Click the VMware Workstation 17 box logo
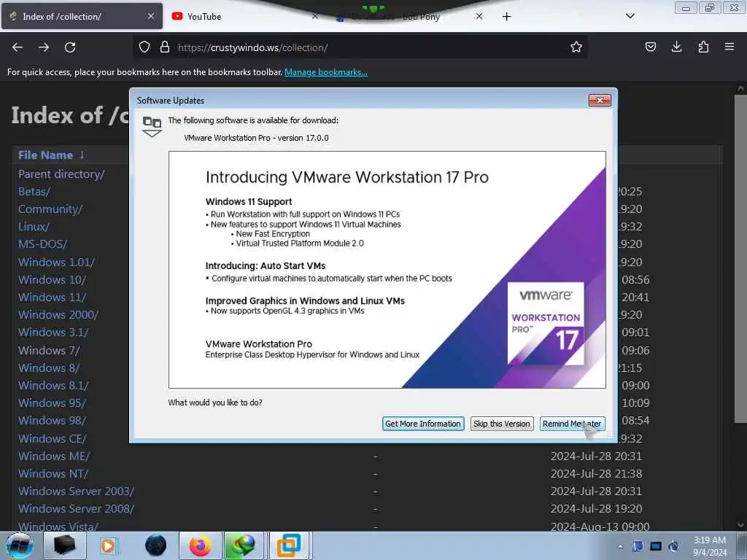 546,324
